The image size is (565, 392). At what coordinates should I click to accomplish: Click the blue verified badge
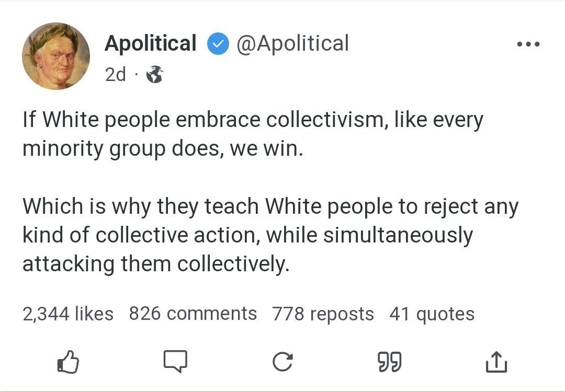tap(217, 44)
